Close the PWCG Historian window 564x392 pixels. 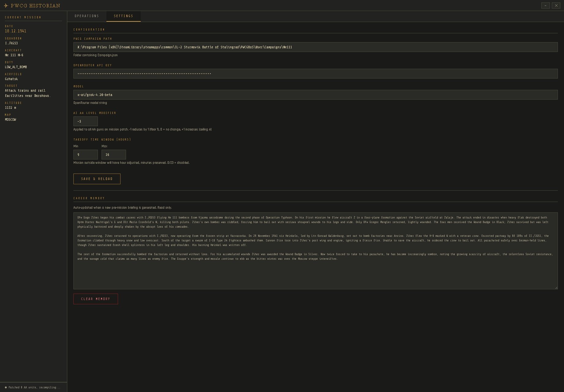556,5
